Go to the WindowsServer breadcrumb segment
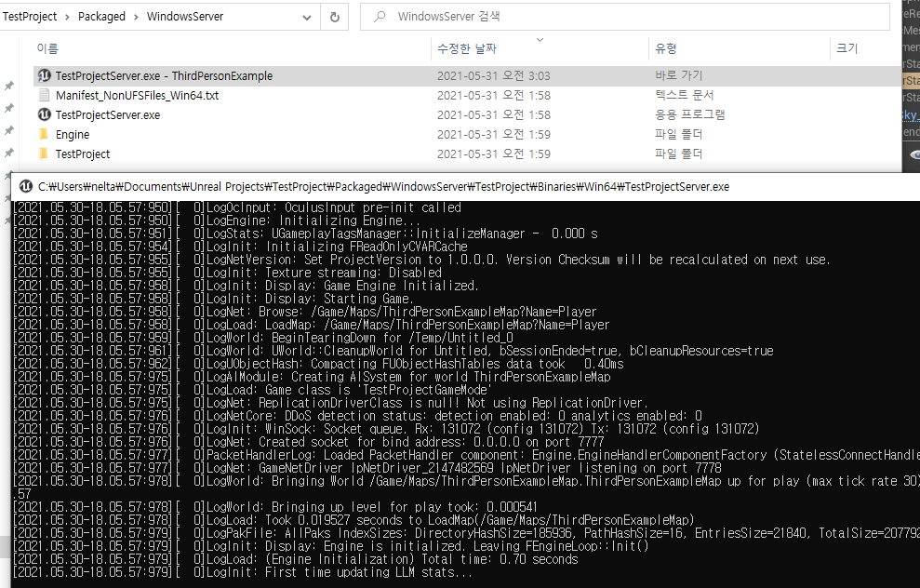This screenshot has height=588, width=920. [x=185, y=17]
